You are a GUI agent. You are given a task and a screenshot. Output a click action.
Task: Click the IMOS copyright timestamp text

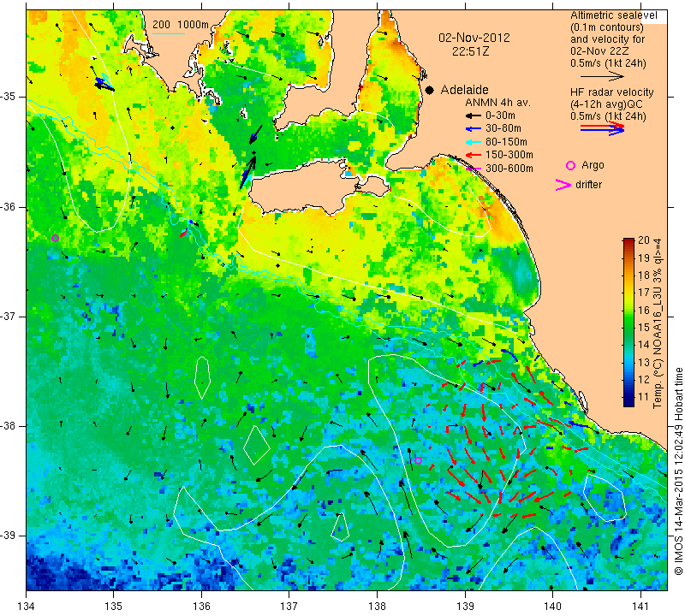(678, 471)
